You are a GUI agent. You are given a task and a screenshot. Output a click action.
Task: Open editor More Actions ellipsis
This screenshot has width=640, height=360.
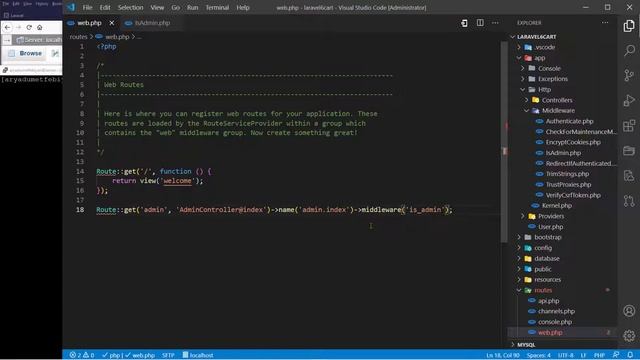(495, 23)
